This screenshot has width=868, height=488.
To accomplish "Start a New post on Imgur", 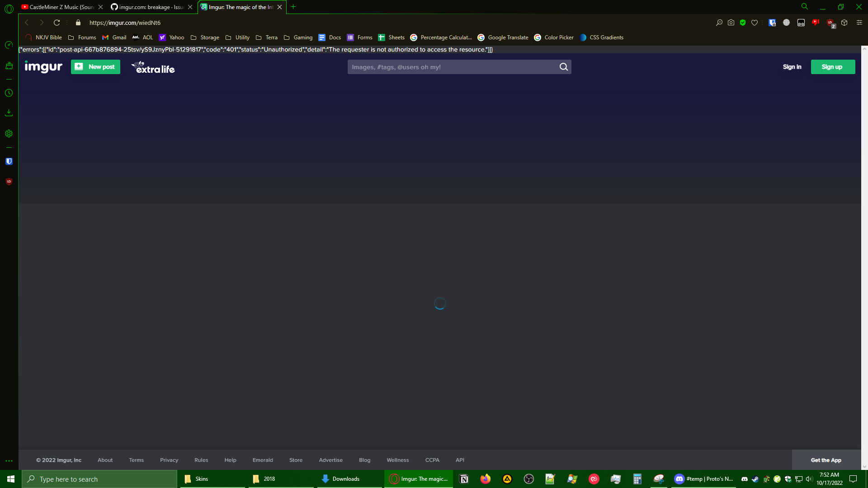I will click(95, 66).
